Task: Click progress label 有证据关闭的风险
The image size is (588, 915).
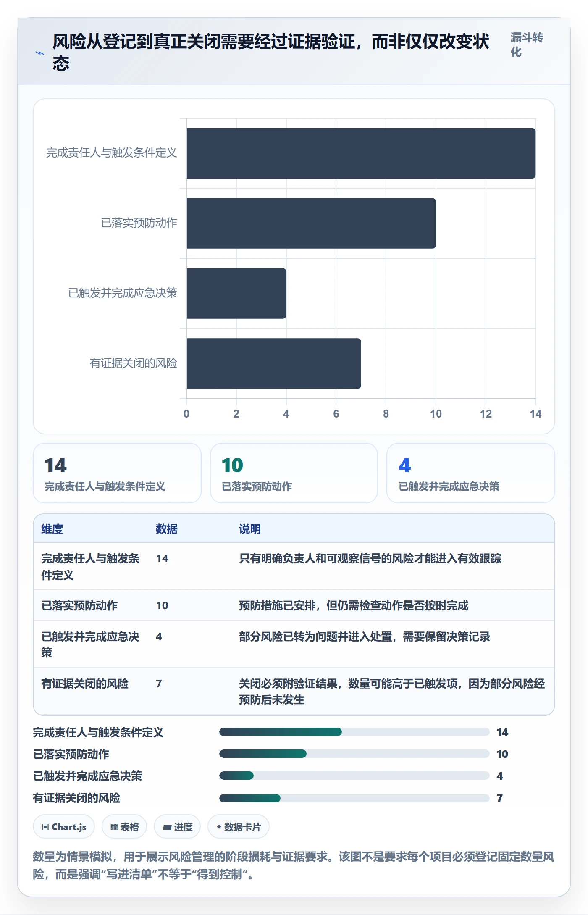Action: pyautogui.click(x=76, y=798)
